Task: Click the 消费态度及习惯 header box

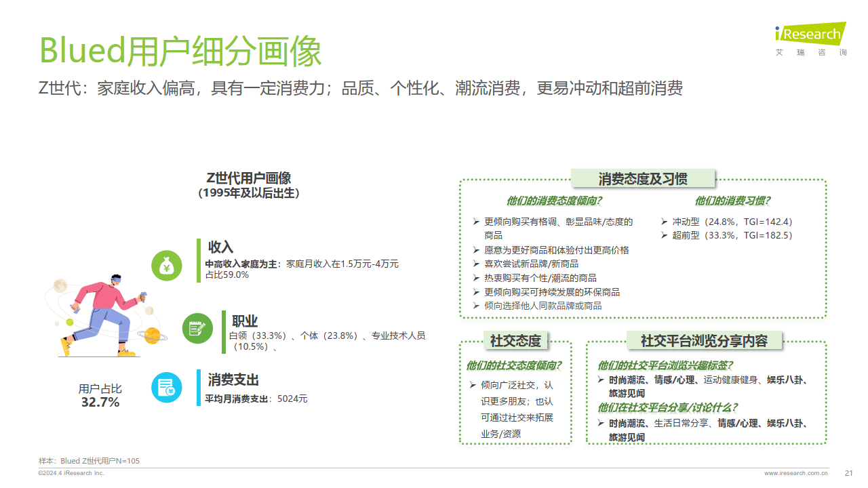Action: click(x=643, y=179)
